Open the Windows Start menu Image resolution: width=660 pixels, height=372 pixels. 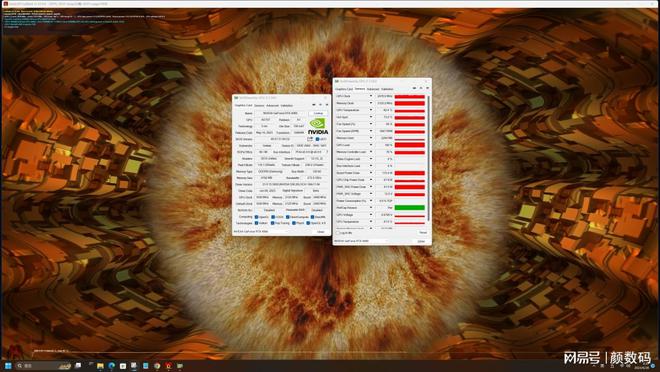point(8,366)
